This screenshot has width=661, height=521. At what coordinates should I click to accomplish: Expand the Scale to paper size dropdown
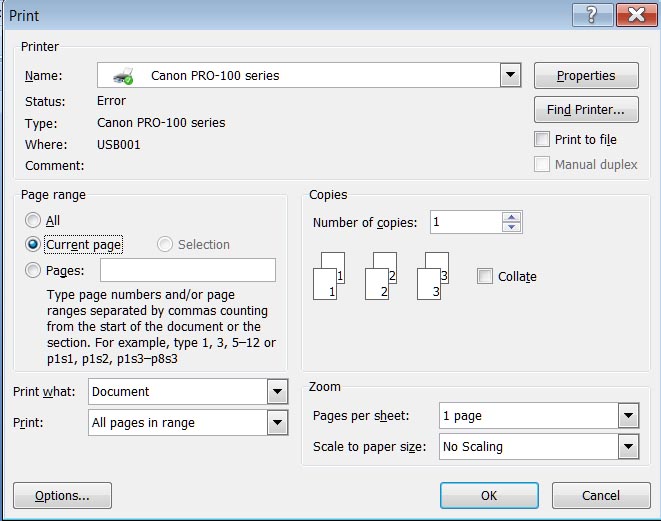point(628,447)
